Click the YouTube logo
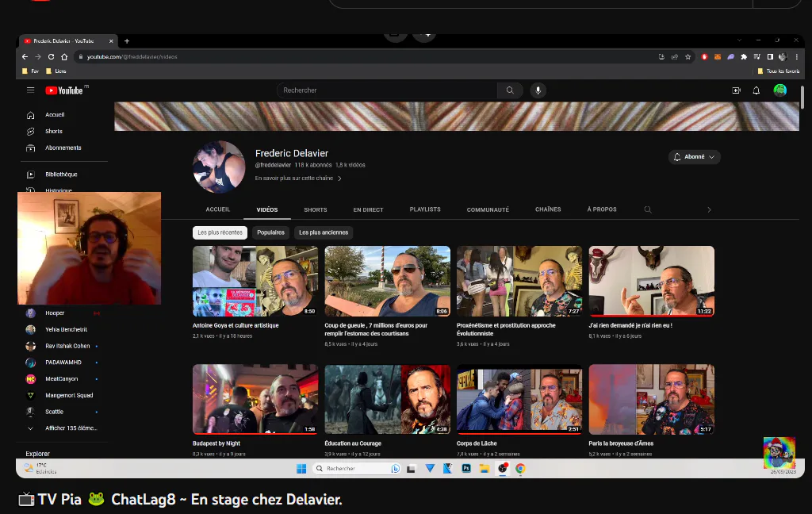The image size is (812, 514). (64, 90)
